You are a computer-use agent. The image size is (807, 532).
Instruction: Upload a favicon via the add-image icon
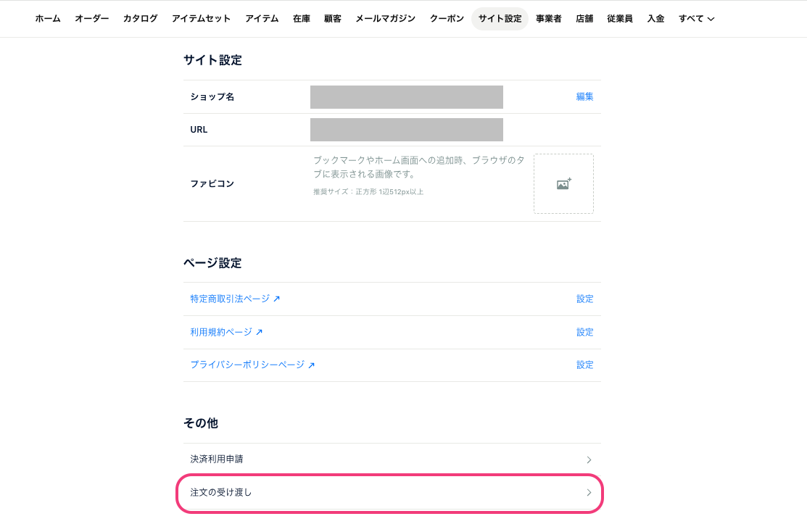click(x=563, y=183)
